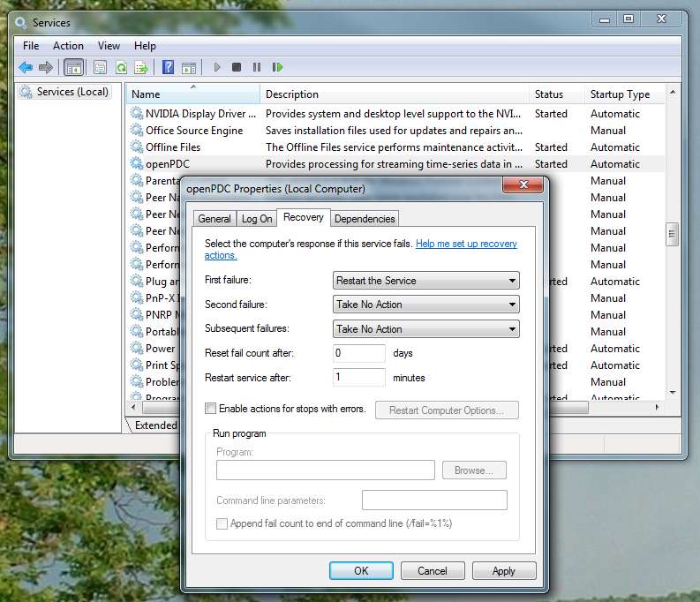Click the Back arrow toolbar icon
Image resolution: width=700 pixels, height=602 pixels.
(26, 67)
